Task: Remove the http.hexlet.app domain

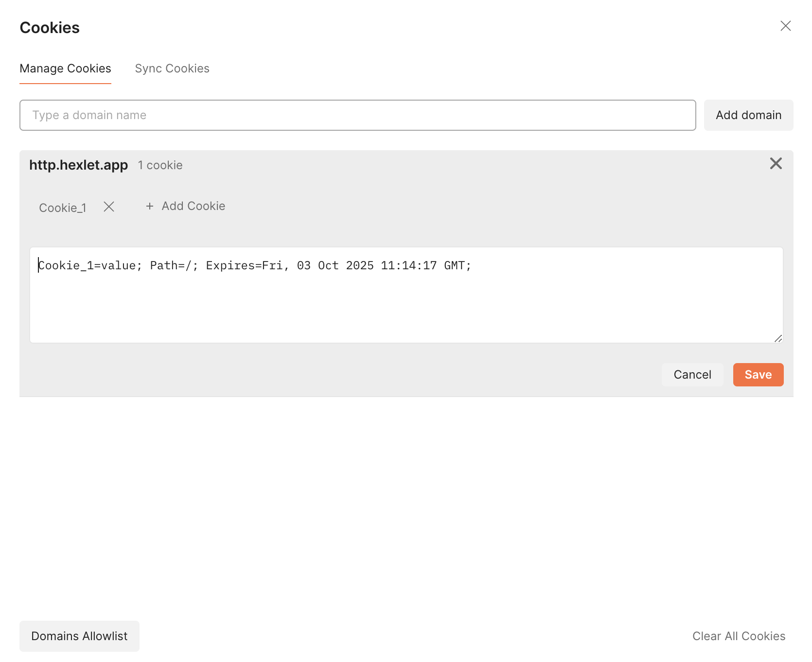Action: [776, 164]
